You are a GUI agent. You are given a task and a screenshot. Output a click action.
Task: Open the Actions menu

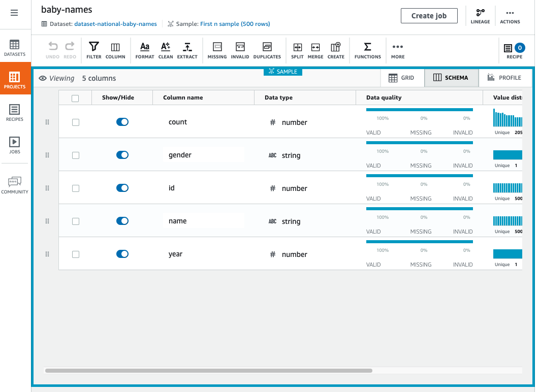[510, 15]
